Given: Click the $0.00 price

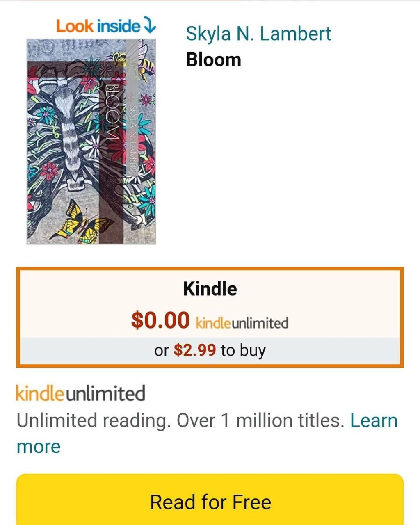Looking at the screenshot, I should tap(160, 320).
